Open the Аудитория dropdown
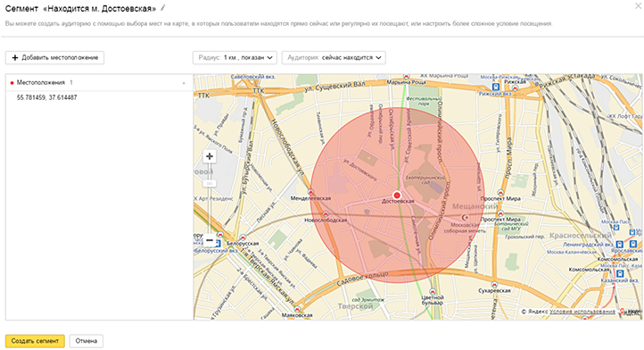Viewport: 644px width, 350px height. pos(334,57)
